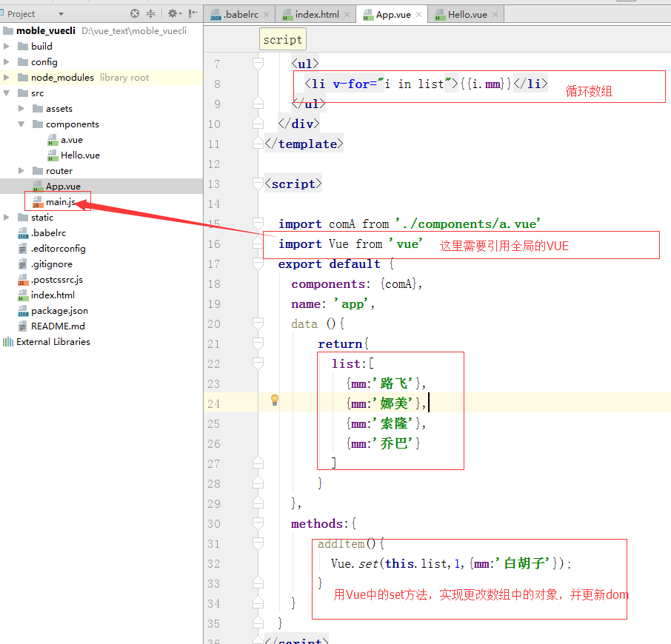Expand the config folder

7,61
